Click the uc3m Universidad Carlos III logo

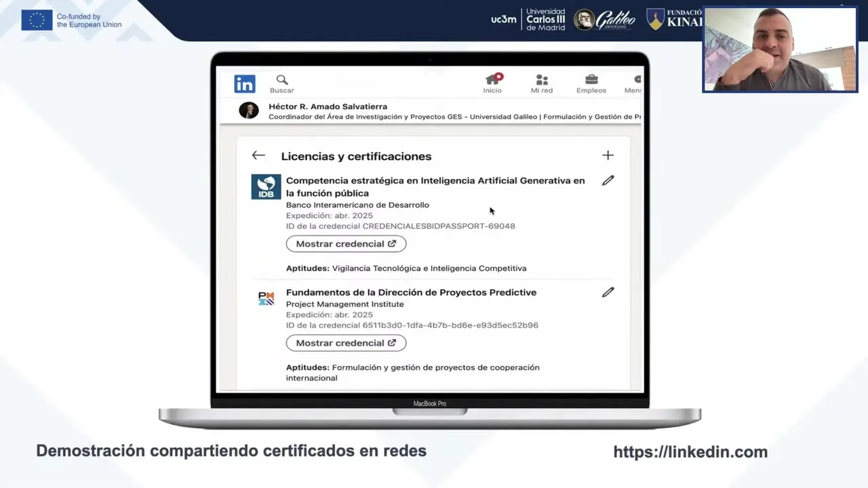tap(528, 20)
